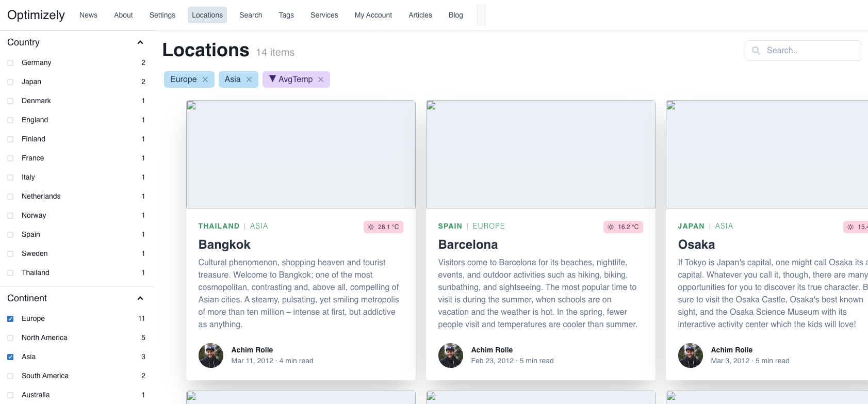This screenshot has height=404, width=868.
Task: Open the Barcelona article title
Action: (468, 245)
